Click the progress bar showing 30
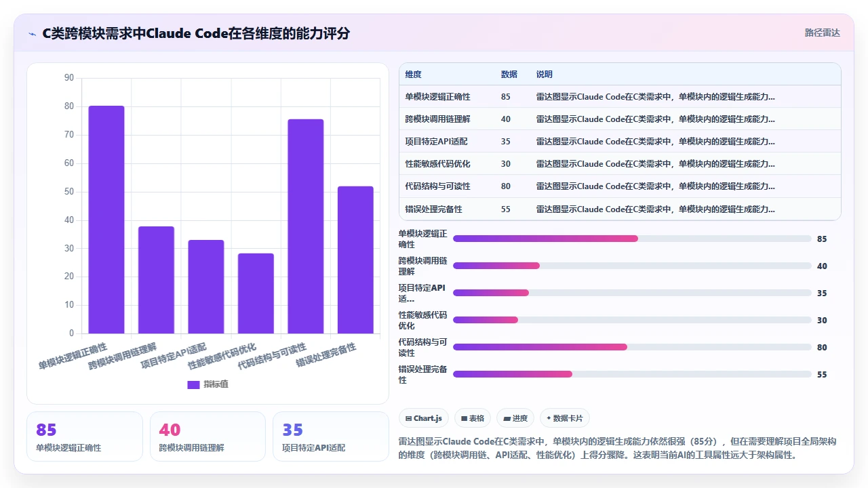Viewport: 868px width, 488px height. coord(632,320)
